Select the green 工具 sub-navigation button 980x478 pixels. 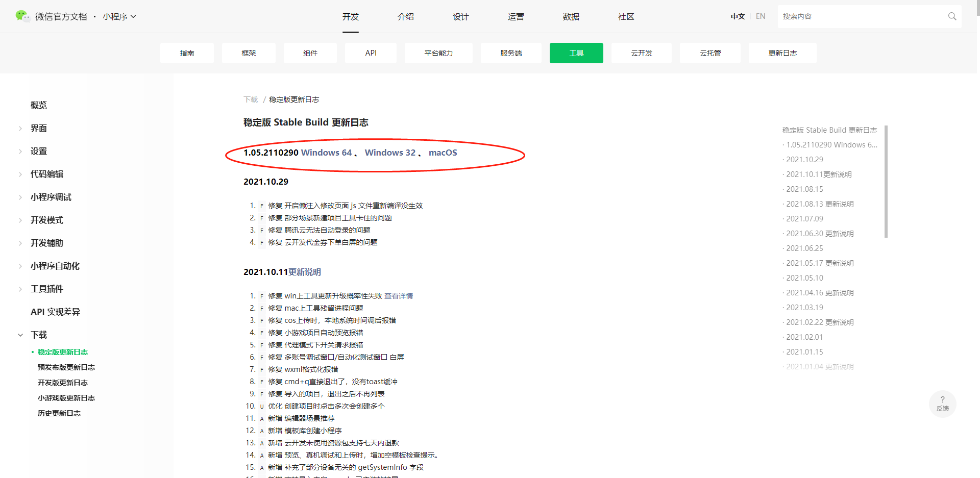[576, 53]
